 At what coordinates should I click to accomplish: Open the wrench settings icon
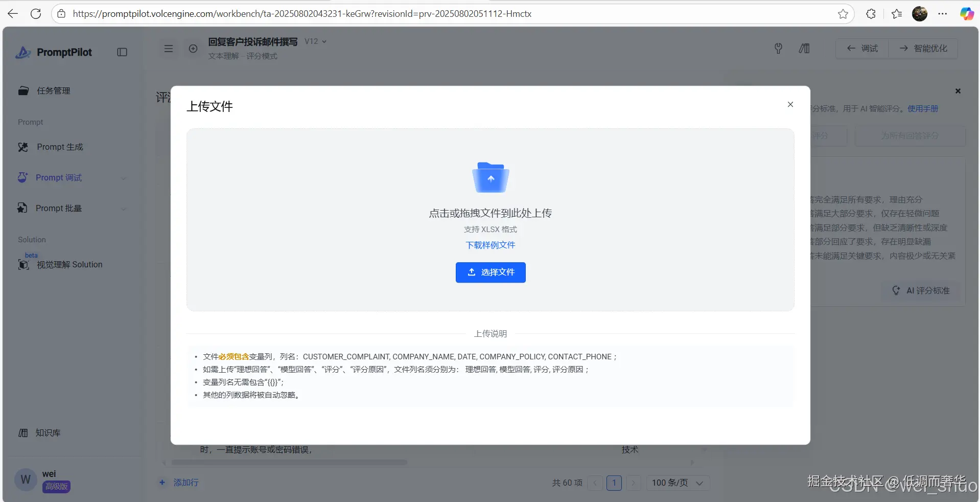pos(778,48)
